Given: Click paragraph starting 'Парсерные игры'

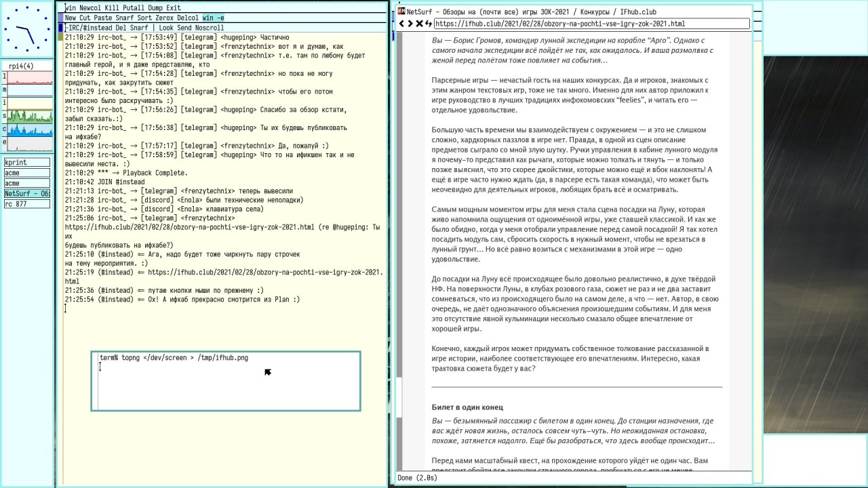Looking at the screenshot, I should [572, 95].
